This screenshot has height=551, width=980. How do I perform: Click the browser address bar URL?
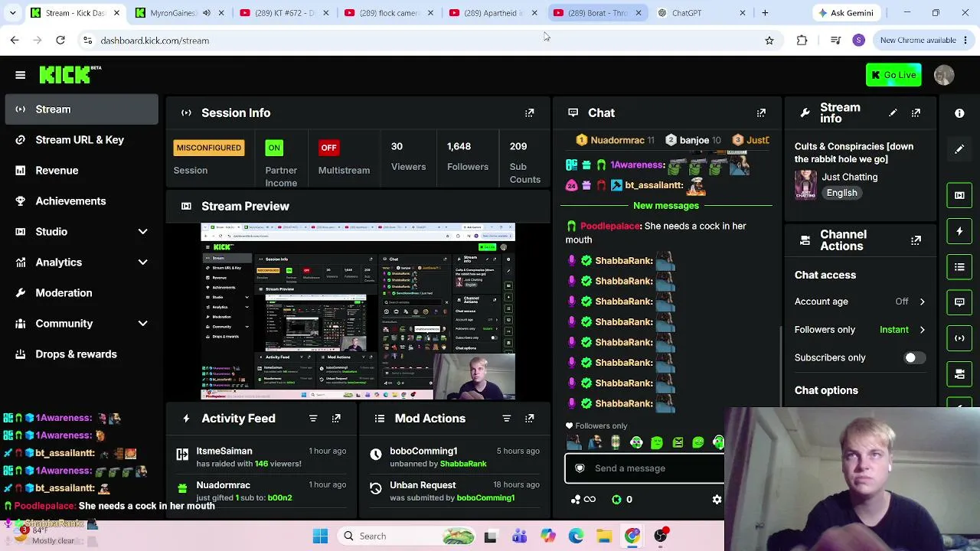155,41
